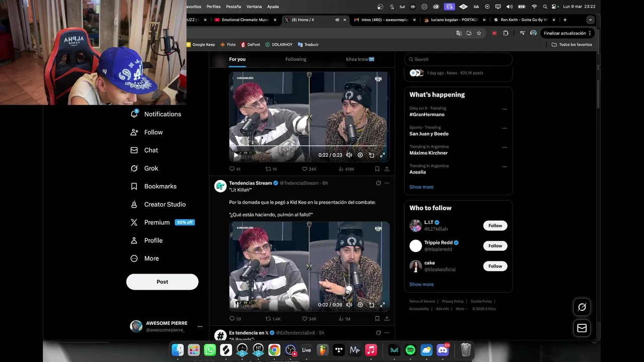644x362 pixels.
Task: Open the khea krew tab
Action: [x=360, y=59]
